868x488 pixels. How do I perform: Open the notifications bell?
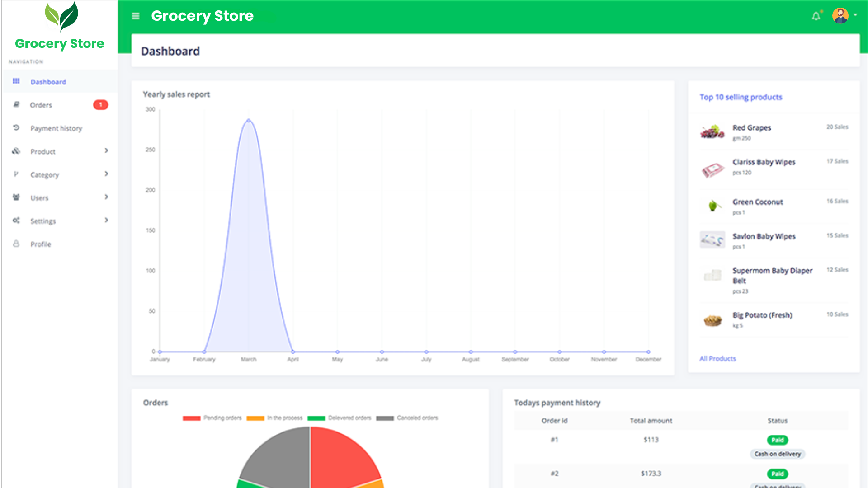tap(816, 16)
